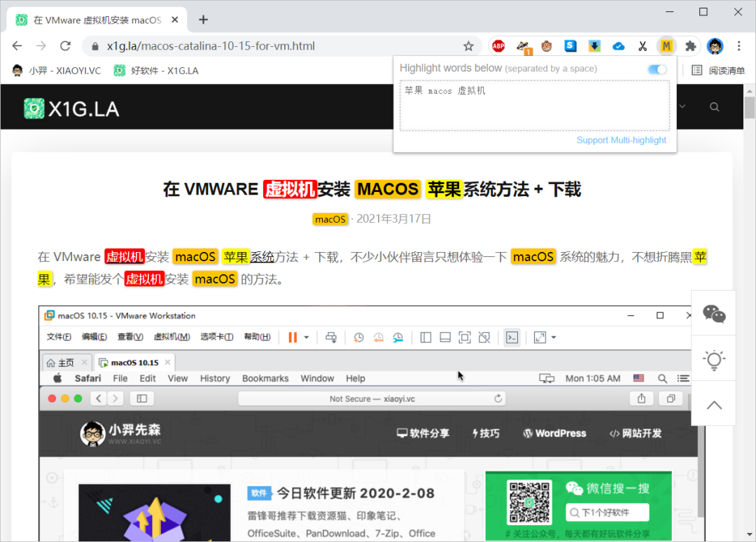The height and width of the screenshot is (542, 756).
Task: Open the WeChat floating button
Action: point(714,314)
